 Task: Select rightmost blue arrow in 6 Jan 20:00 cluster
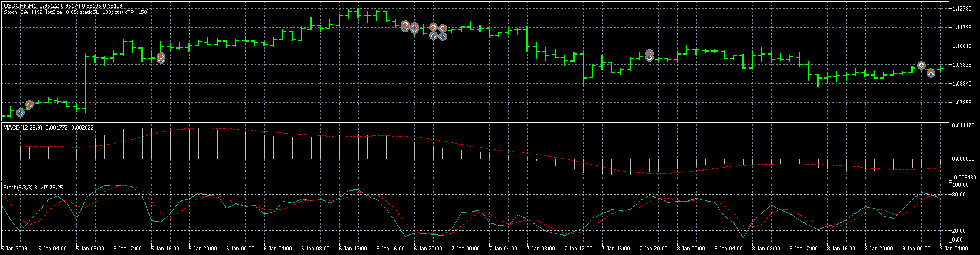click(x=442, y=36)
